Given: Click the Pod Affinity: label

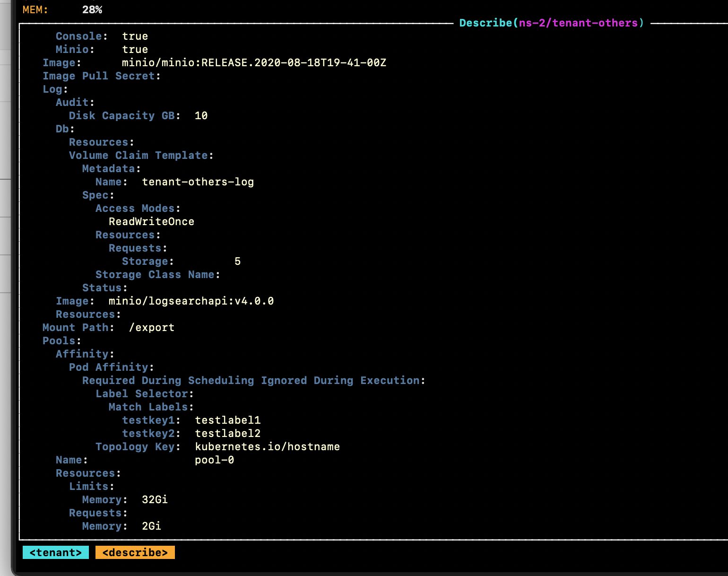Looking at the screenshot, I should [112, 367].
